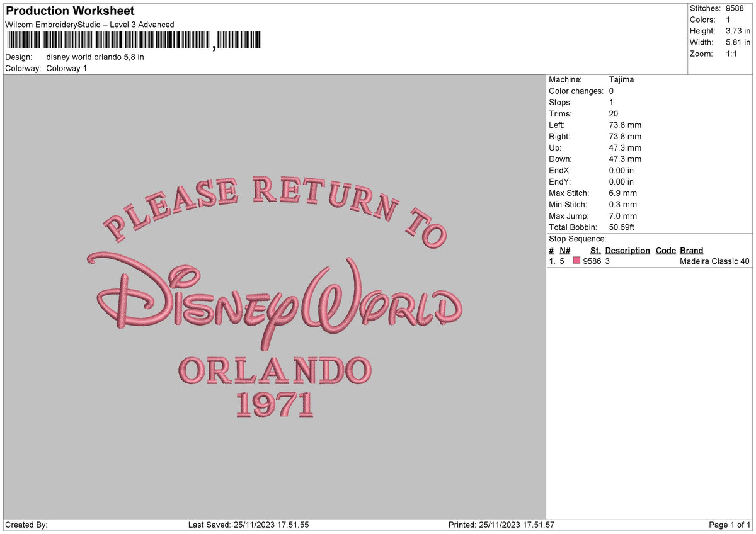Click the 'Color changes:' label

576,91
